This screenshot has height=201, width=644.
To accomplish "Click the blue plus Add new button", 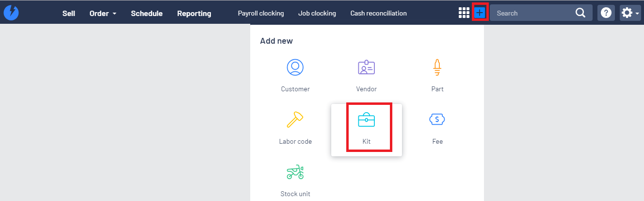I will pos(480,13).
